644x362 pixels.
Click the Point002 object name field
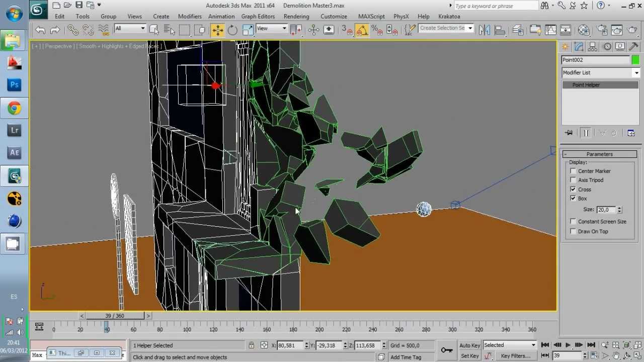[596, 60]
